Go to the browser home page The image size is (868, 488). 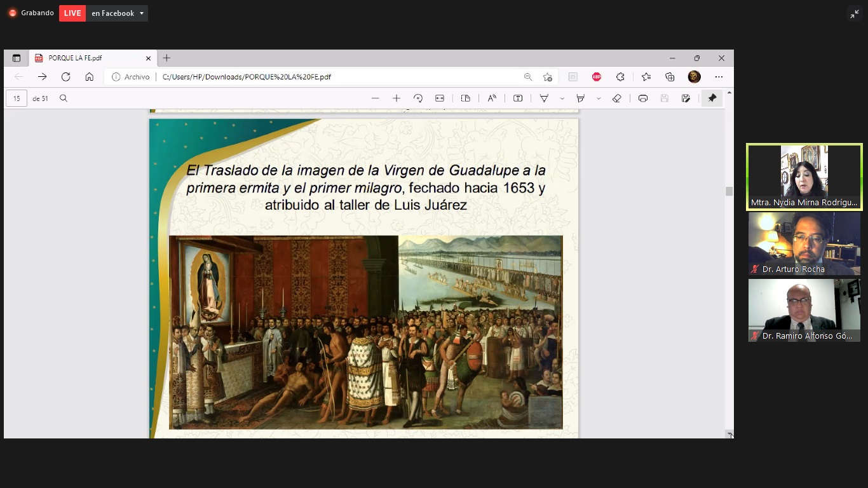90,77
